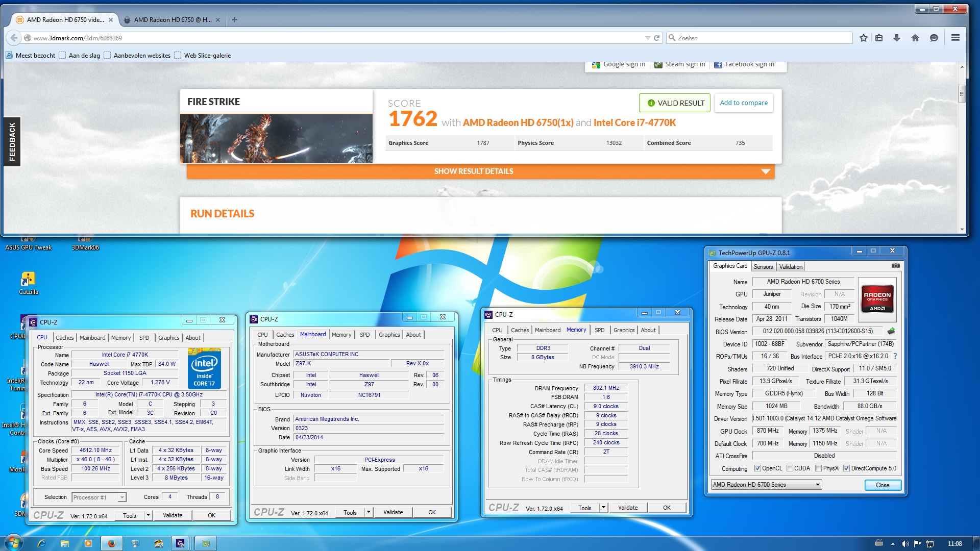Click the Fire Strike thumbnail image
Image resolution: width=980 pixels, height=551 pixels.
click(276, 138)
